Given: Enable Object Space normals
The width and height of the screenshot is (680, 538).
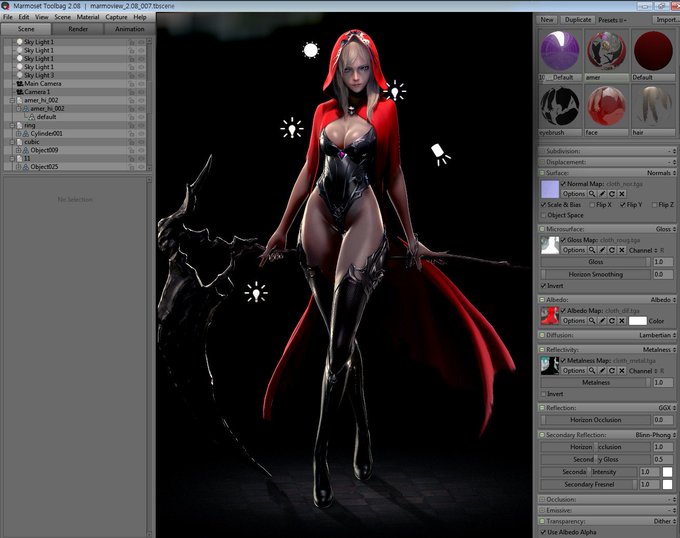Looking at the screenshot, I should click(543, 215).
